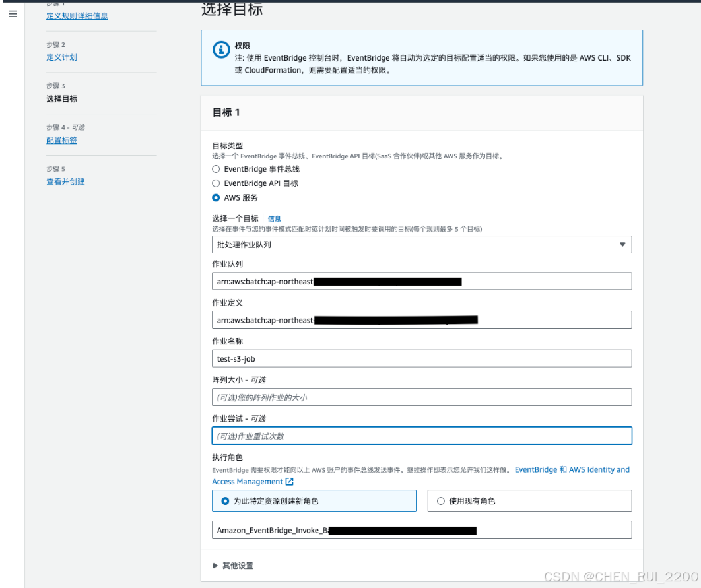The width and height of the screenshot is (701, 588).
Task: Click the 目标类型 label
Action: pos(227,146)
